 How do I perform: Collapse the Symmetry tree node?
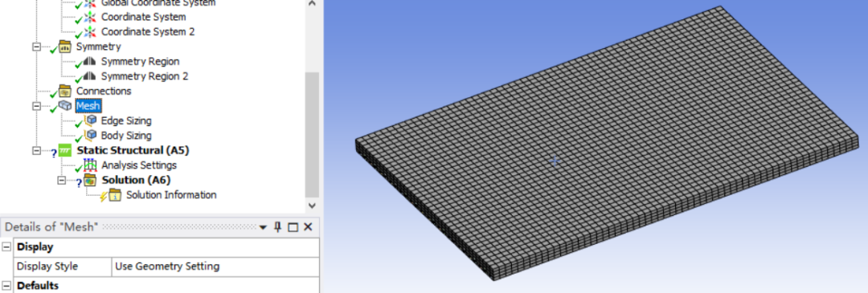(37, 47)
